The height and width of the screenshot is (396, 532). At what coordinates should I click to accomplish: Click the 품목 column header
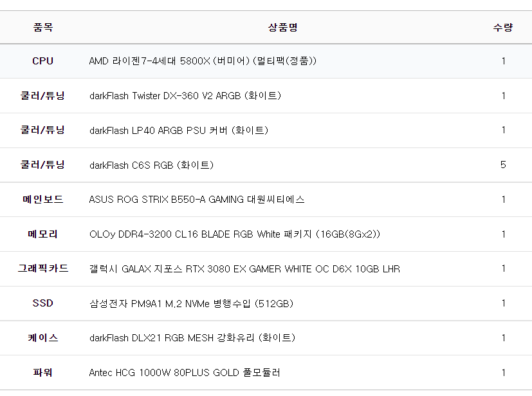point(43,27)
